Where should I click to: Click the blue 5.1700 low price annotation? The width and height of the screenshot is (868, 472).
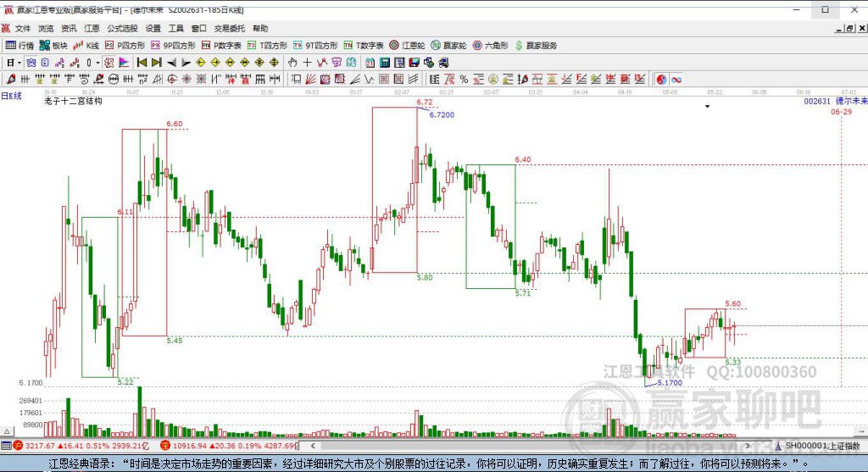click(x=670, y=383)
